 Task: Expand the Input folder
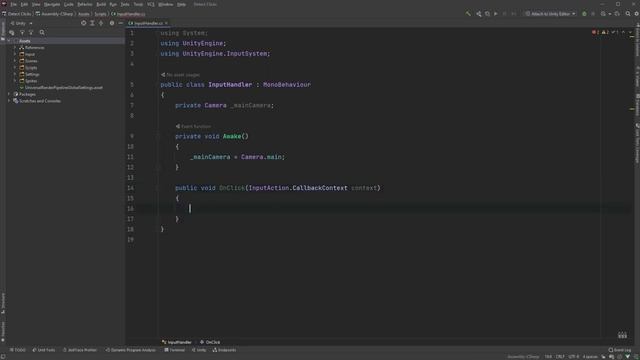pos(16,54)
